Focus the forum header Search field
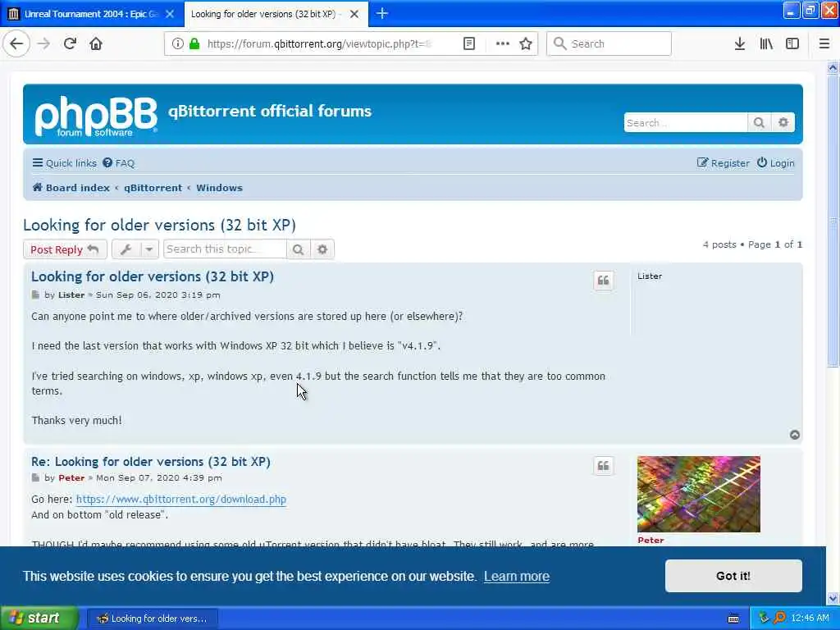 [x=685, y=123]
